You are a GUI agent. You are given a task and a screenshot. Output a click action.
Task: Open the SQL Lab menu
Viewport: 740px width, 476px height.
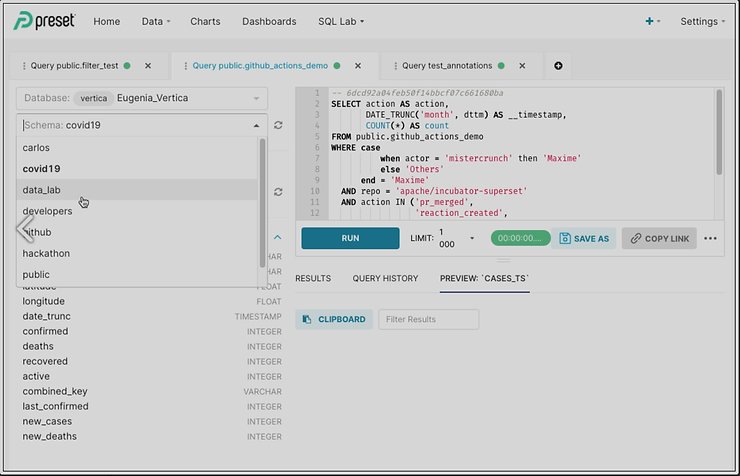(x=341, y=21)
